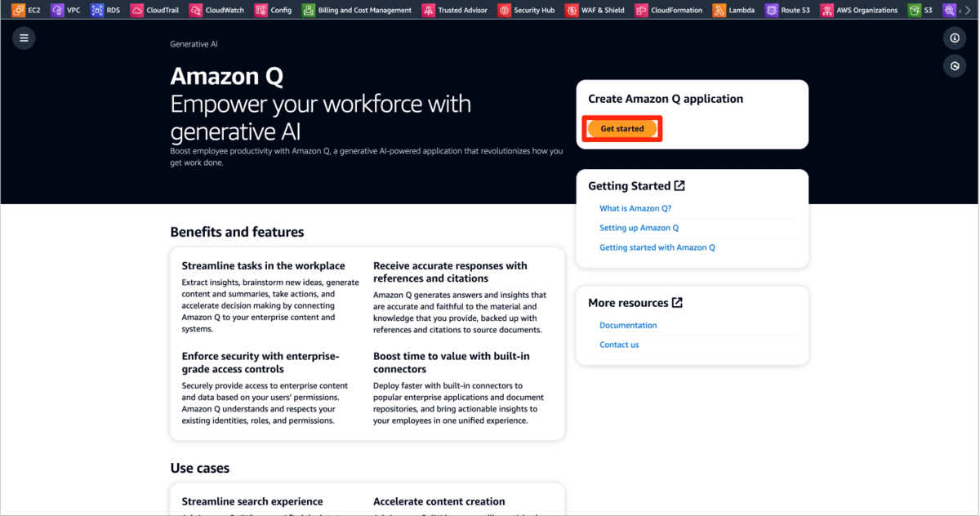Screen dimensions: 980x516
Task: Open Getting started with Amazon Q link
Action: (x=657, y=247)
